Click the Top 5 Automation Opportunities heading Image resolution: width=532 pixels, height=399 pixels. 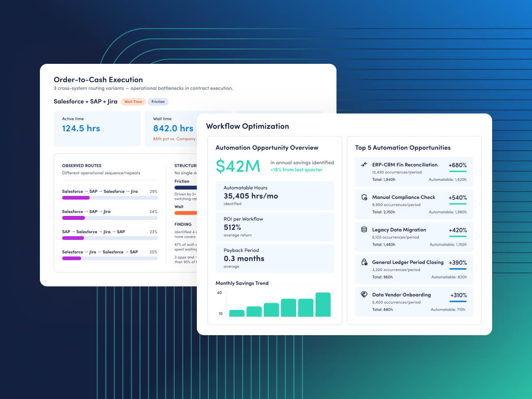click(403, 148)
